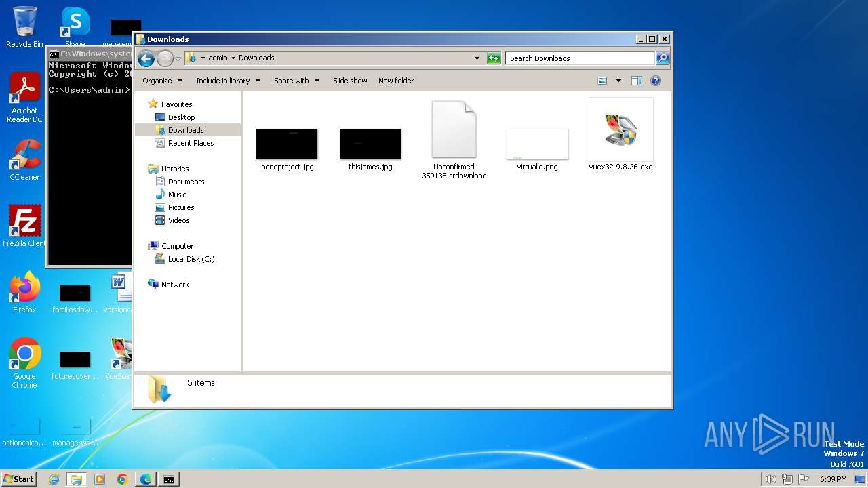Open the FileZilla Client desktop icon

(24, 226)
